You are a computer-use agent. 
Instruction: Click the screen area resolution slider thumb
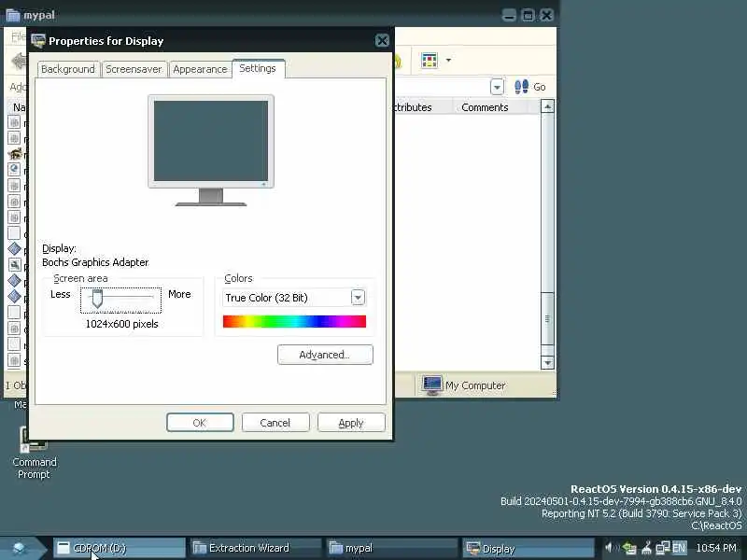click(x=97, y=299)
